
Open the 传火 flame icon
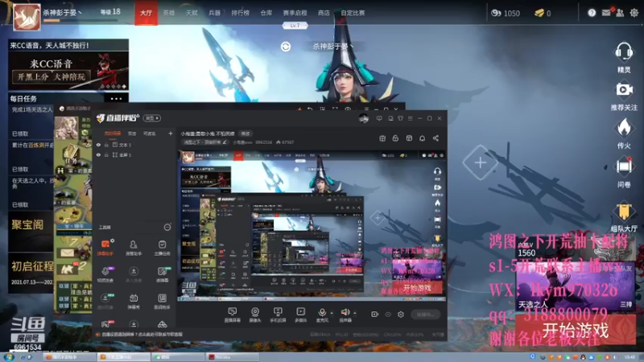[624, 127]
